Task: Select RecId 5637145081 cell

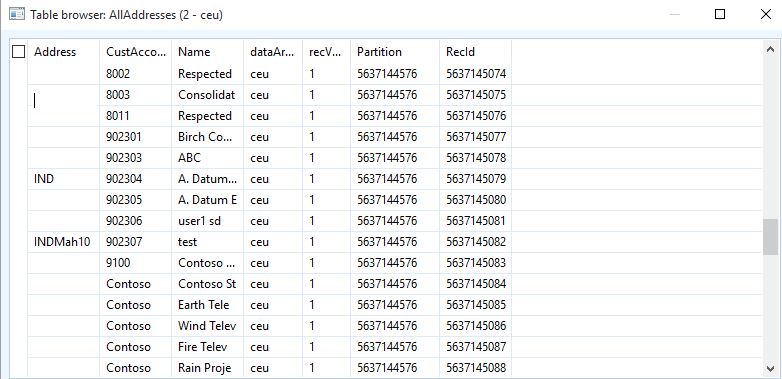Action: (x=475, y=221)
